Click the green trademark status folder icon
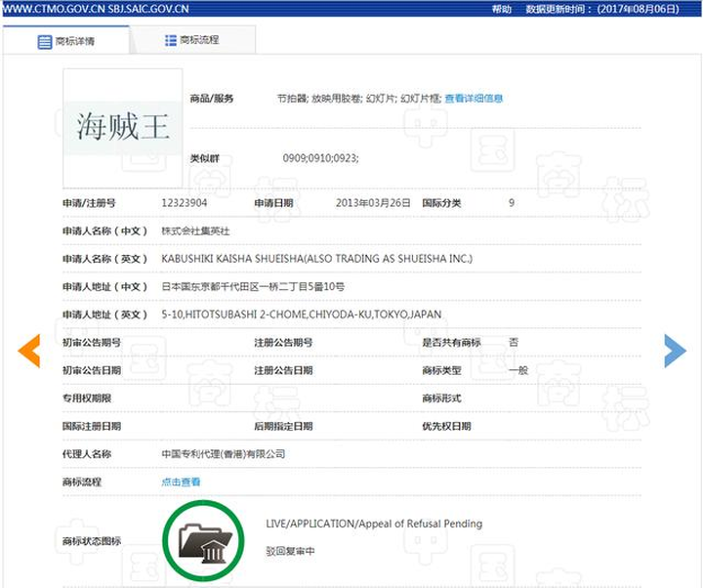 tap(203, 540)
